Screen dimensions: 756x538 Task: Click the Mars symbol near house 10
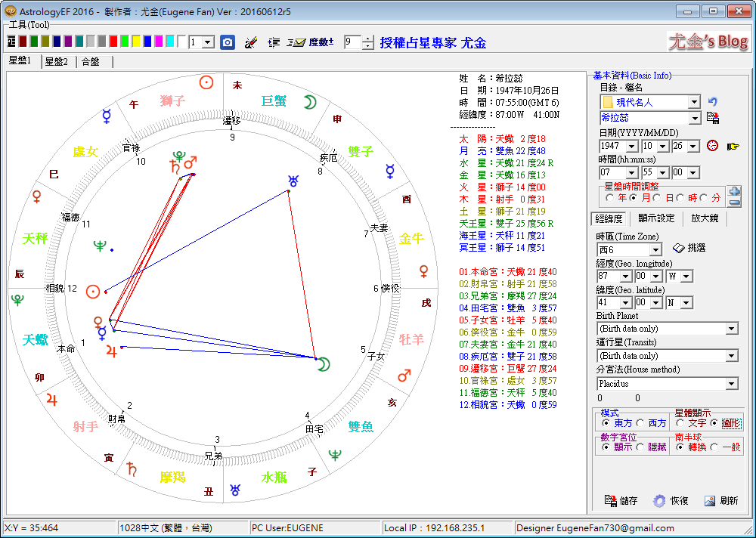191,162
